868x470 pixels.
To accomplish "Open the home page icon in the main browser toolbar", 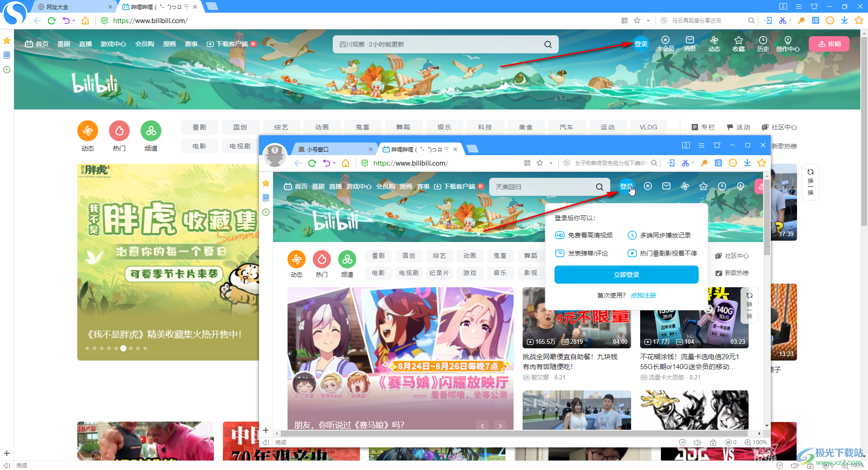I will click(85, 20).
